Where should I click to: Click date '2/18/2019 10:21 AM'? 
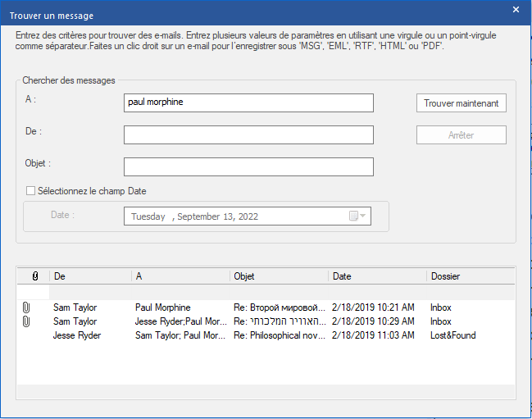(373, 307)
